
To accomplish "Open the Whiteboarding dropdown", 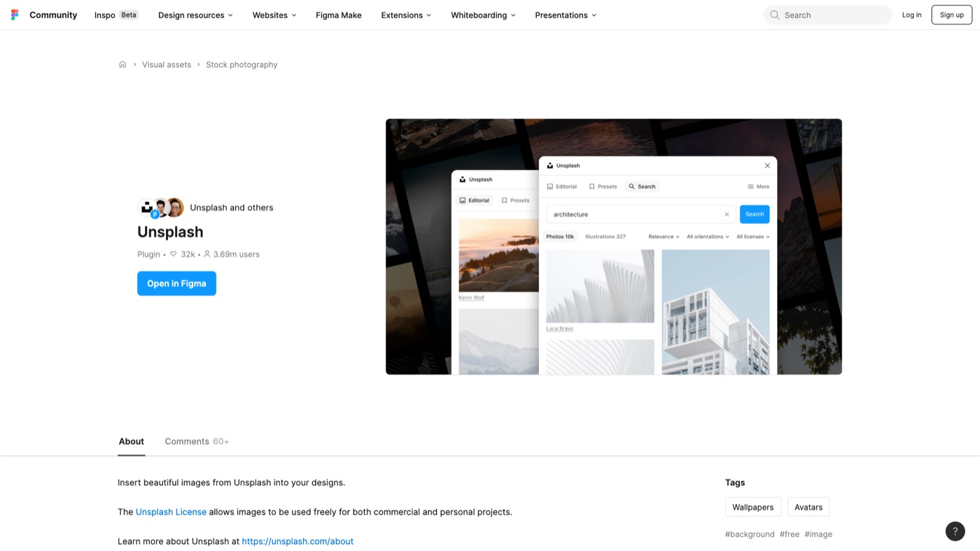I will pyautogui.click(x=483, y=15).
